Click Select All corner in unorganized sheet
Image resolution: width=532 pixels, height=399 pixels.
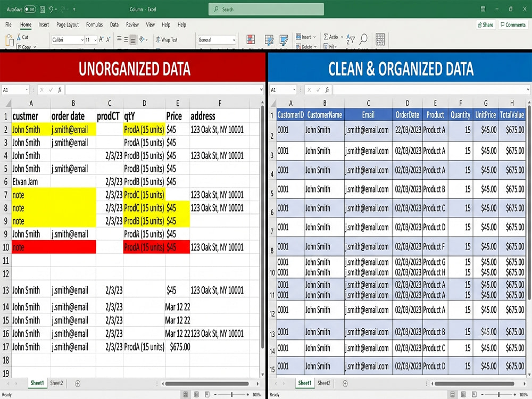pyautogui.click(x=6, y=103)
